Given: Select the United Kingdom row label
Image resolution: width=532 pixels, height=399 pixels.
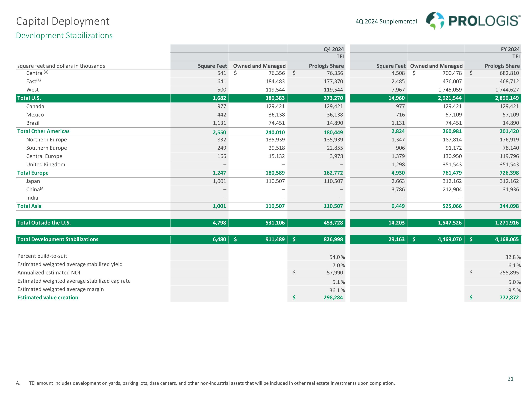Looking at the screenshot, I should [46, 165].
